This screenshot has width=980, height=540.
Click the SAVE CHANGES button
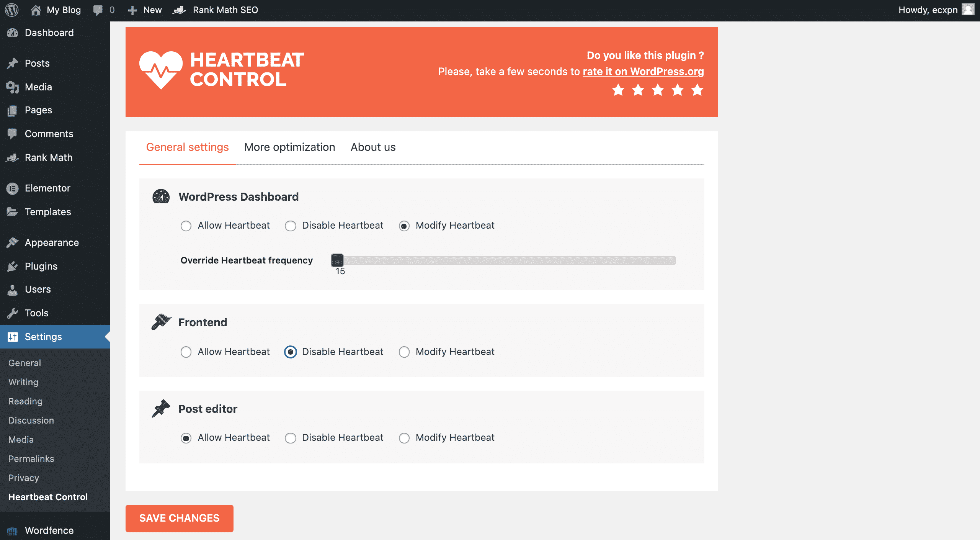[179, 518]
